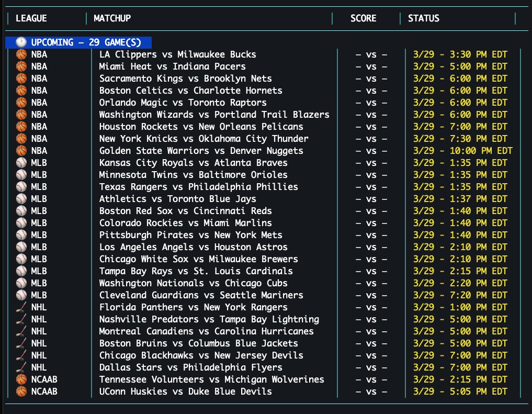Select Tampa Bay Rays vs St. Louis Cardinals

[196, 271]
